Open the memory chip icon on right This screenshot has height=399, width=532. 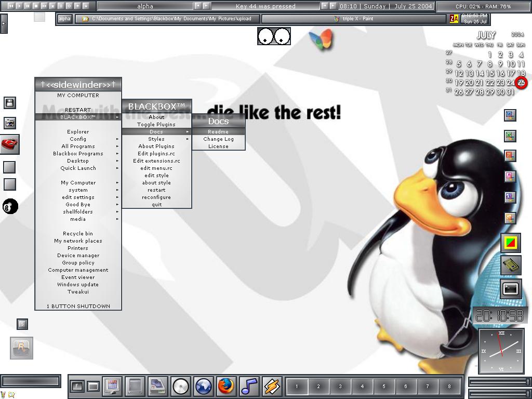point(511,265)
